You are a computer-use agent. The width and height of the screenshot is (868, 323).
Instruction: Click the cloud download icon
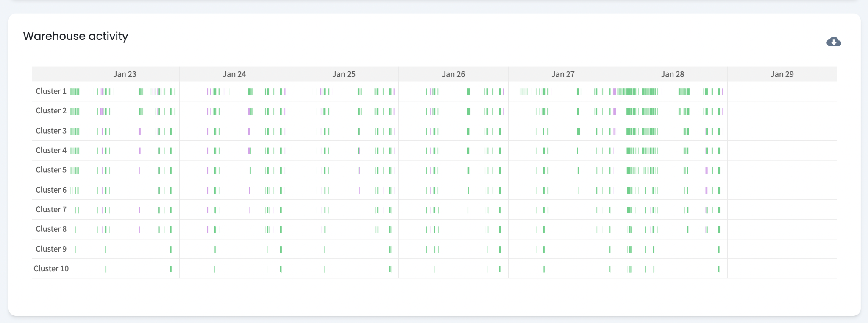[x=833, y=42]
